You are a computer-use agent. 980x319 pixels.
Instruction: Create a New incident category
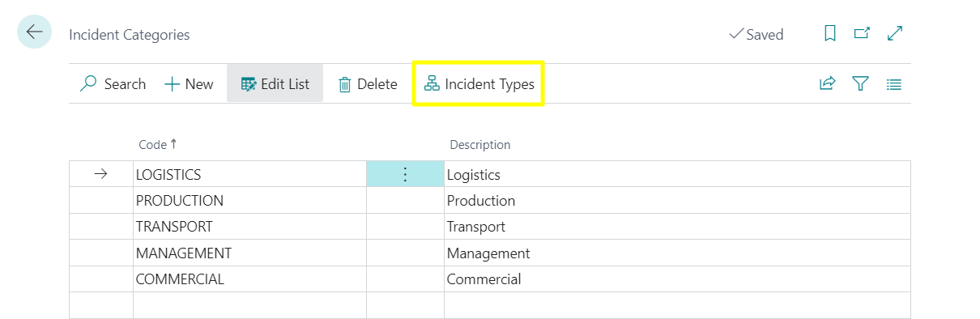[189, 84]
